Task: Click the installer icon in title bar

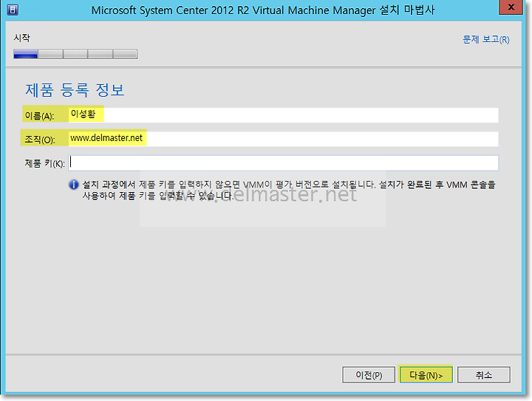Action: pos(13,10)
